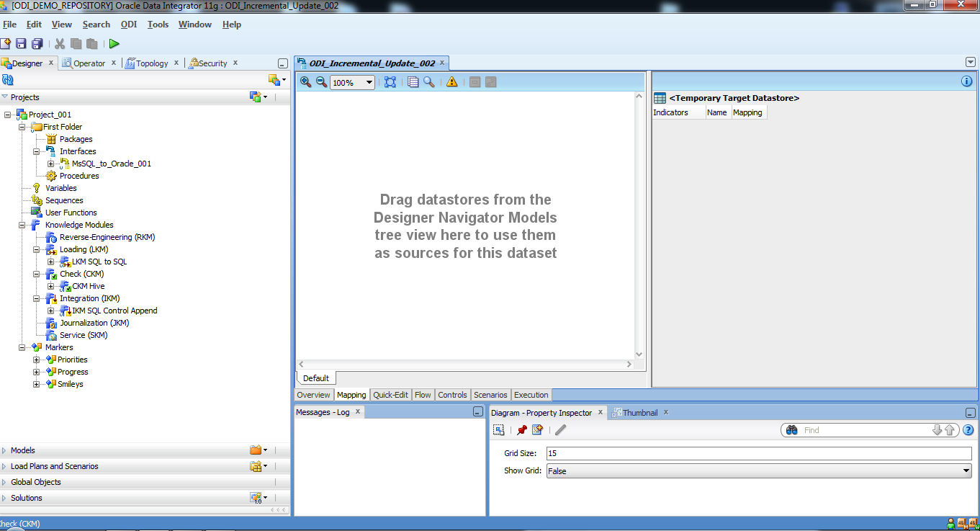Viewport: 980px width, 531px height.
Task: Zoom in on the mapping diagram
Action: 305,82
